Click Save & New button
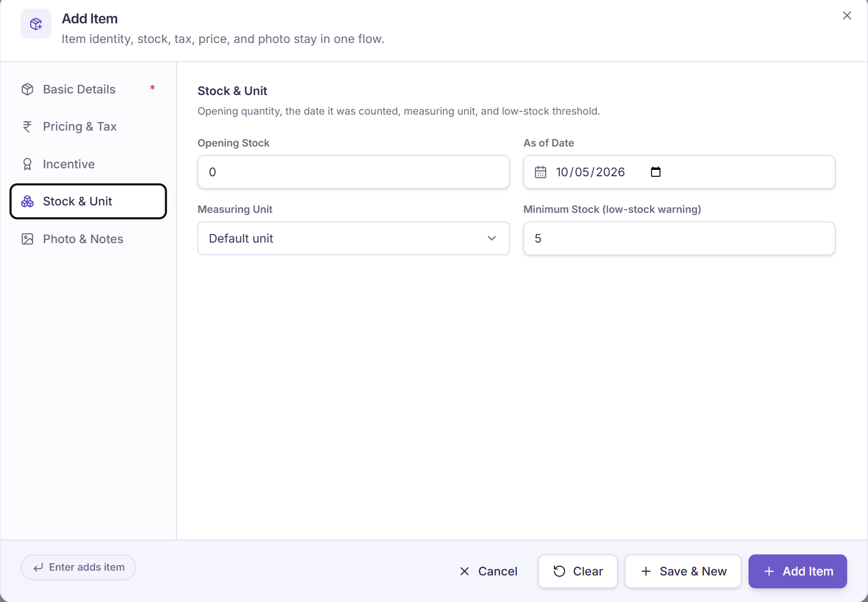 pos(683,571)
